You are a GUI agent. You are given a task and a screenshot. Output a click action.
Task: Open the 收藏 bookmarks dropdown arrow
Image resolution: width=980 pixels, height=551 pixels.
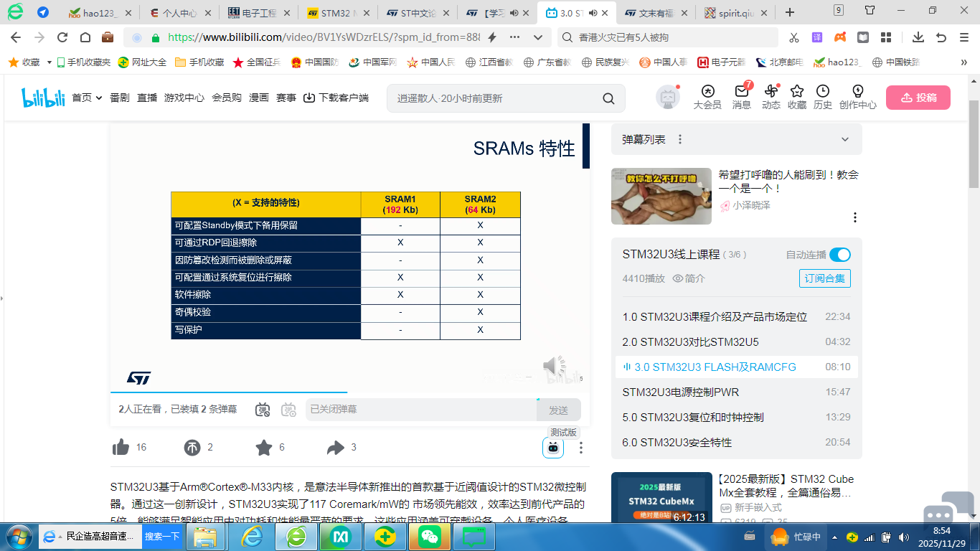click(x=50, y=62)
